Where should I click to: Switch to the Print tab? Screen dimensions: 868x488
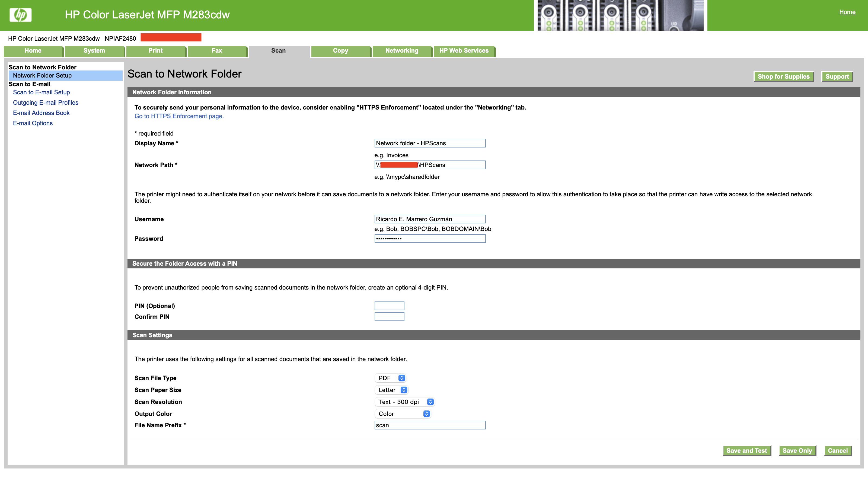(x=156, y=51)
